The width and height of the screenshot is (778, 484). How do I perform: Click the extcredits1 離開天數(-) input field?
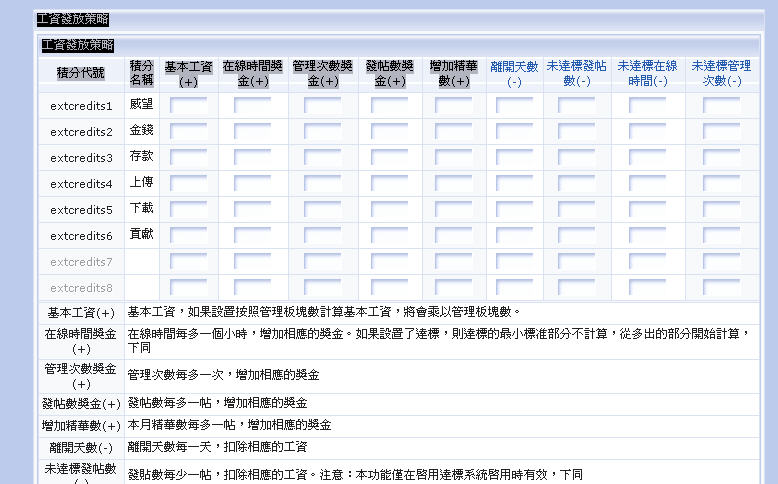tap(515, 105)
